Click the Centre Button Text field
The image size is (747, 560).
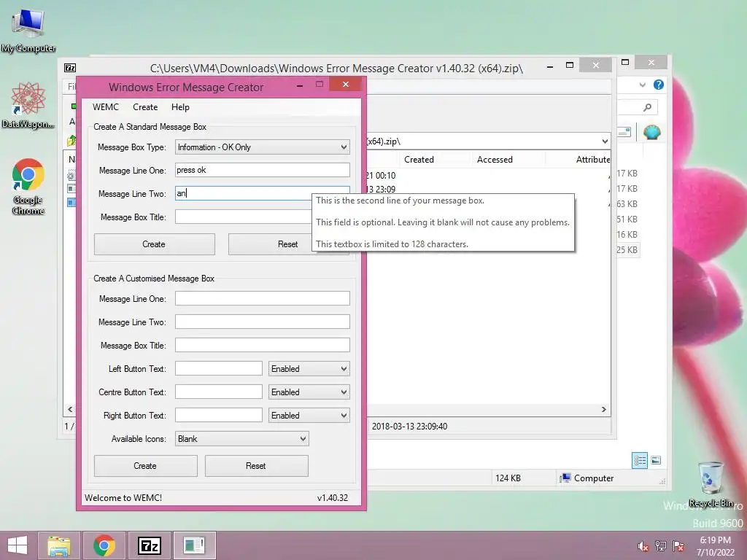tap(218, 392)
